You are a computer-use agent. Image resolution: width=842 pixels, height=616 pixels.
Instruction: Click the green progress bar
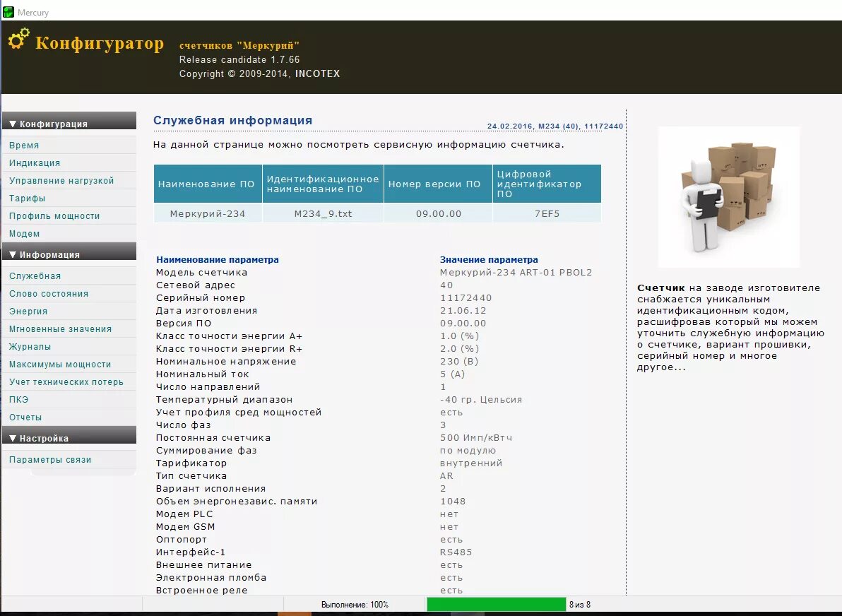pos(496,604)
